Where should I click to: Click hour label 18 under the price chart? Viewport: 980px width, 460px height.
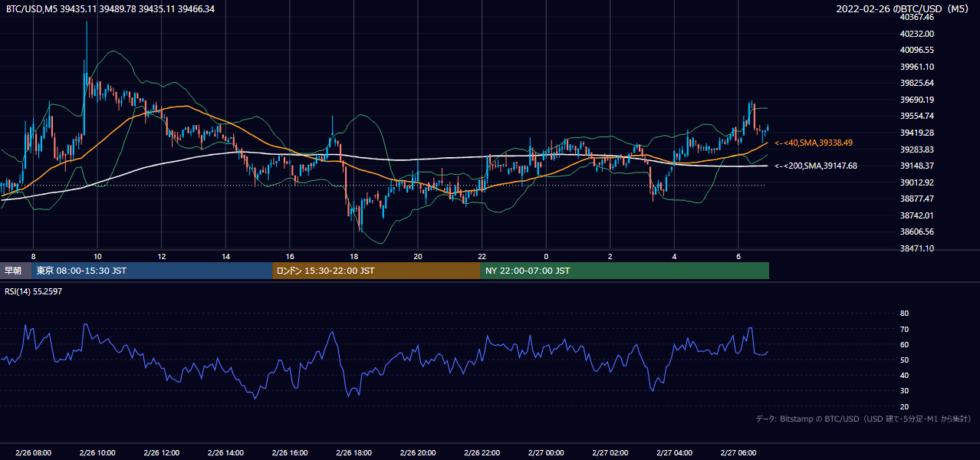[354, 256]
